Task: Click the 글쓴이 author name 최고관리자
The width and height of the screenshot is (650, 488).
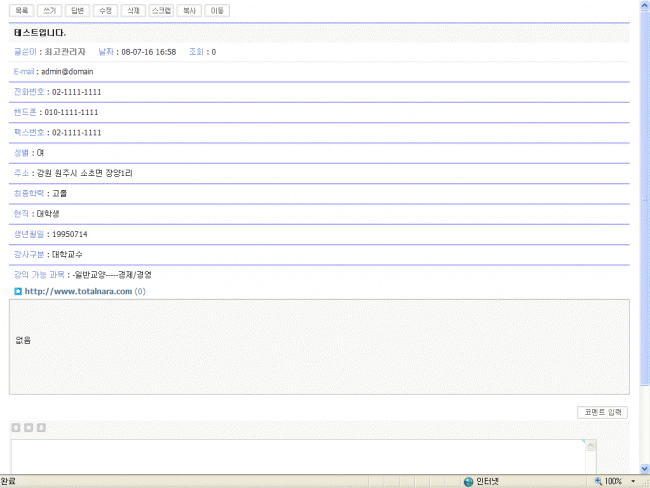Action: (65, 51)
